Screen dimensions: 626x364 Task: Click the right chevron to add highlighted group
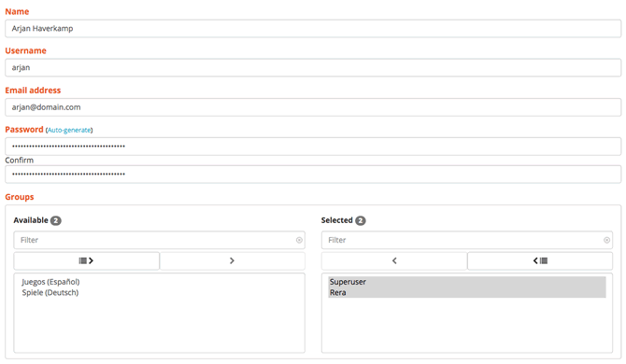[232, 260]
